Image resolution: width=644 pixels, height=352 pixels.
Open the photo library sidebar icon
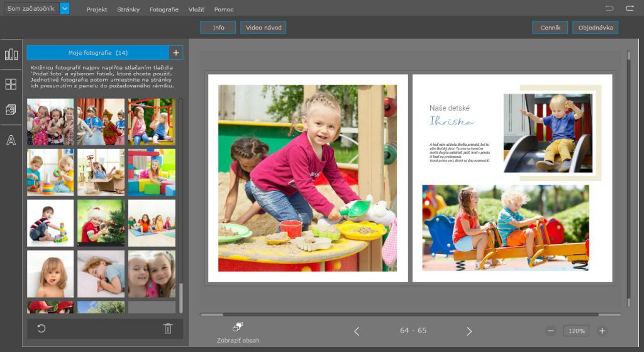[x=11, y=55]
